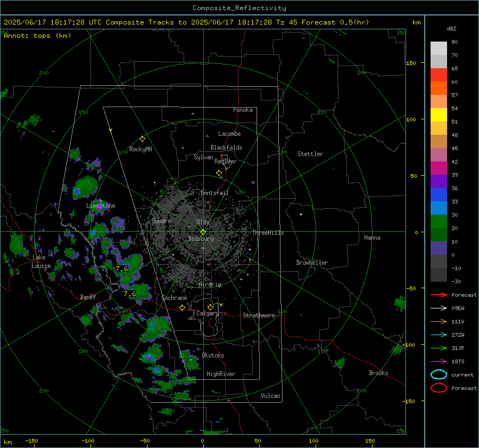Click the yellow diamond marker below Cochrane

coord(182,307)
